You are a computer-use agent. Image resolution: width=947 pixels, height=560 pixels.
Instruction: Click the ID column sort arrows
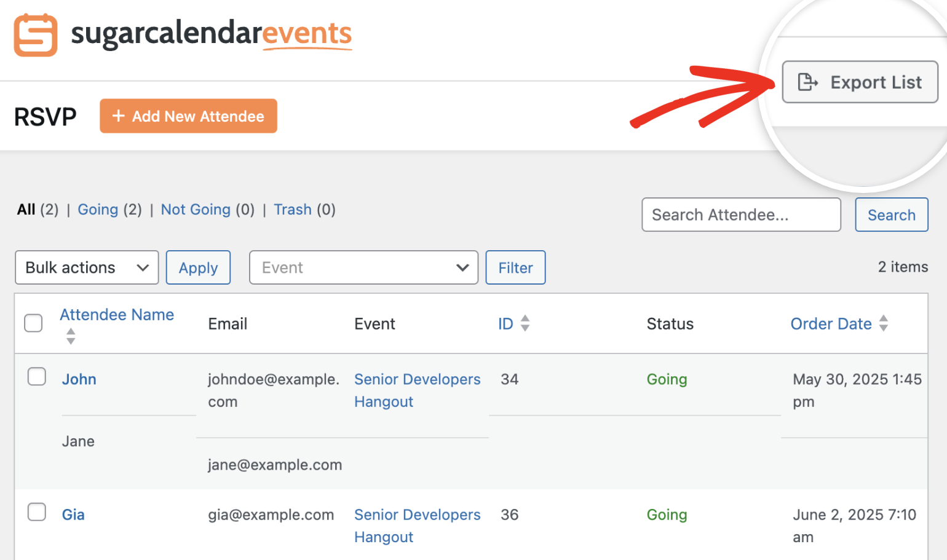pos(525,323)
